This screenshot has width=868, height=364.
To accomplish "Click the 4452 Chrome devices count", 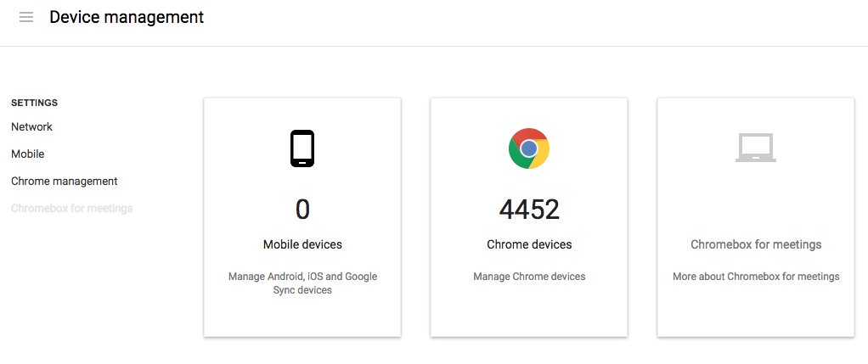I will coord(529,210).
